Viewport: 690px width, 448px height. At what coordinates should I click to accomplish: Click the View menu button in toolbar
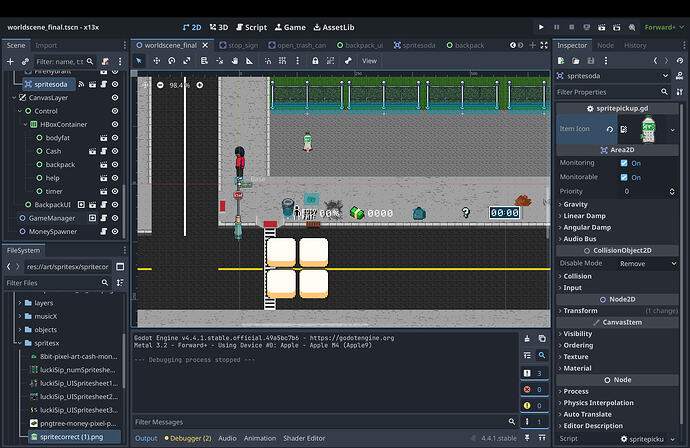coord(369,61)
